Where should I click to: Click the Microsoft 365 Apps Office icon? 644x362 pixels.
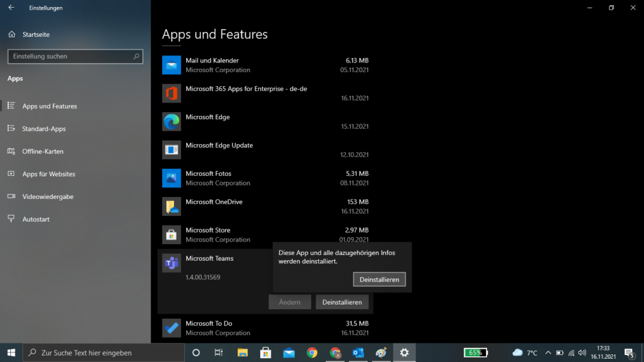171,93
